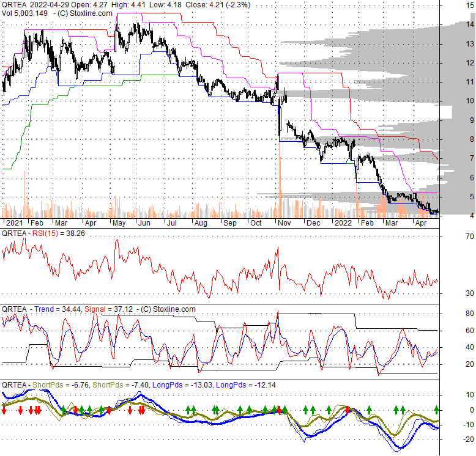Select the date 2022-04-29 in header

49,5
